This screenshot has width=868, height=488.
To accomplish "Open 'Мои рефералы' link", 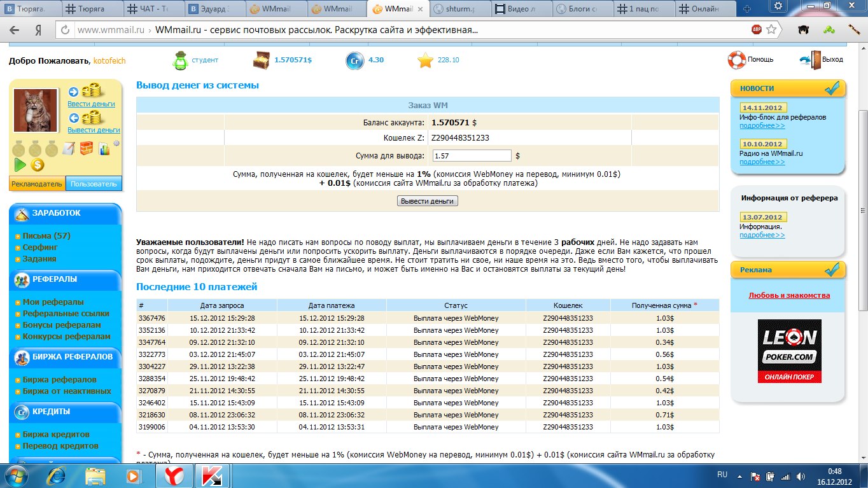I will click(x=53, y=302).
